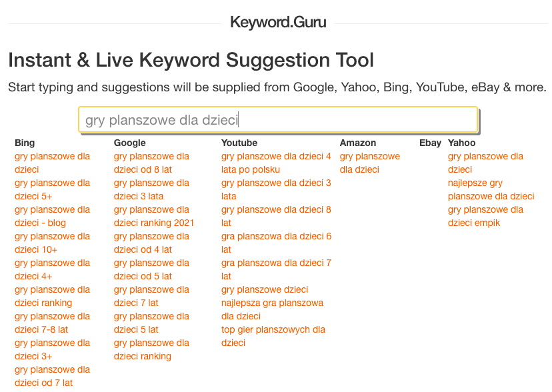Select Bing suggestion ending in '- blog'
This screenshot has width=552, height=392.
(x=52, y=216)
